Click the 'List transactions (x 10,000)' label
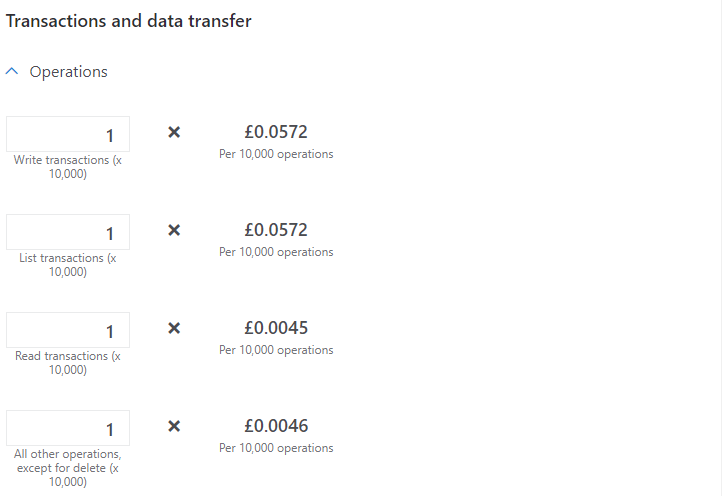 tap(68, 265)
